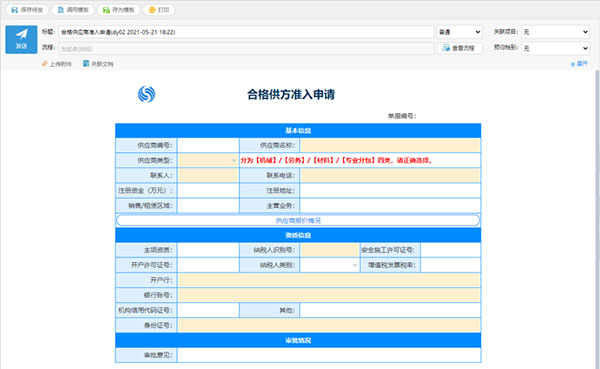
Task: Click the 开户行 bank name field
Action: click(329, 280)
